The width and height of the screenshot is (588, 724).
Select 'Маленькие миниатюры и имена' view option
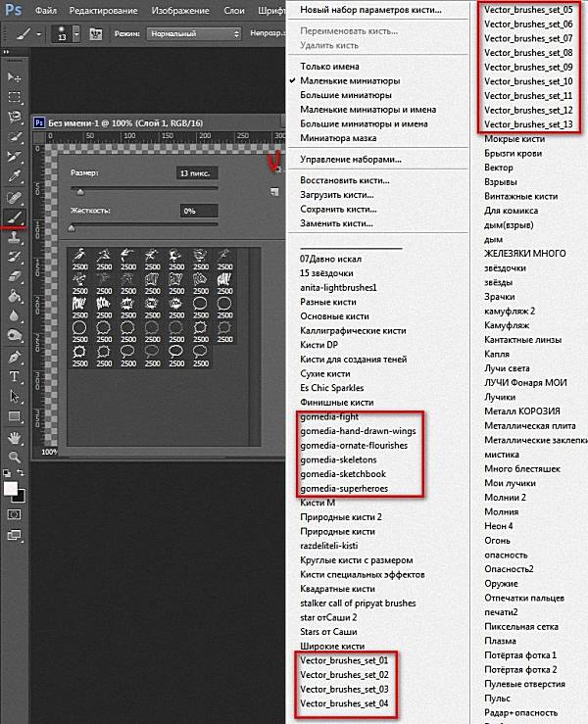click(363, 110)
